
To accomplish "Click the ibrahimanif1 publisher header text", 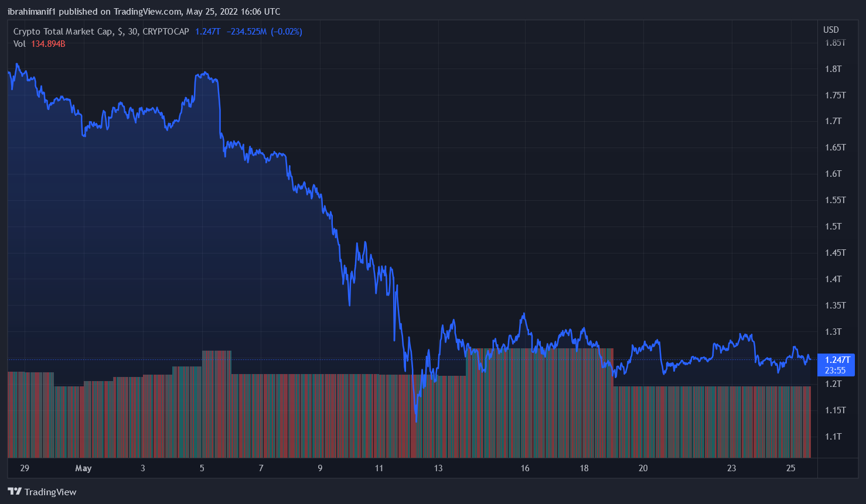I will click(144, 11).
